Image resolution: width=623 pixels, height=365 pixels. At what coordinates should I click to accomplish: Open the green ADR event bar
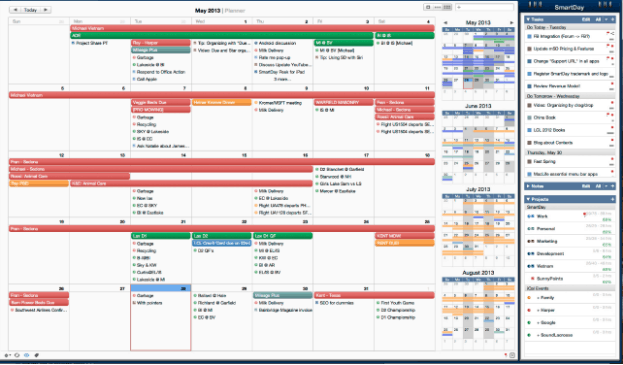[222, 36]
